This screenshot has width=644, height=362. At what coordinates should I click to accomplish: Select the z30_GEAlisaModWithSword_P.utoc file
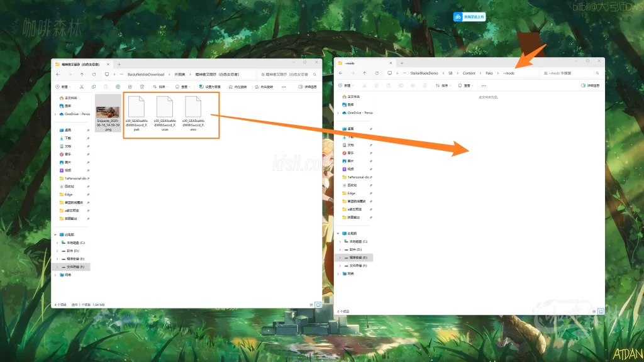(193, 114)
